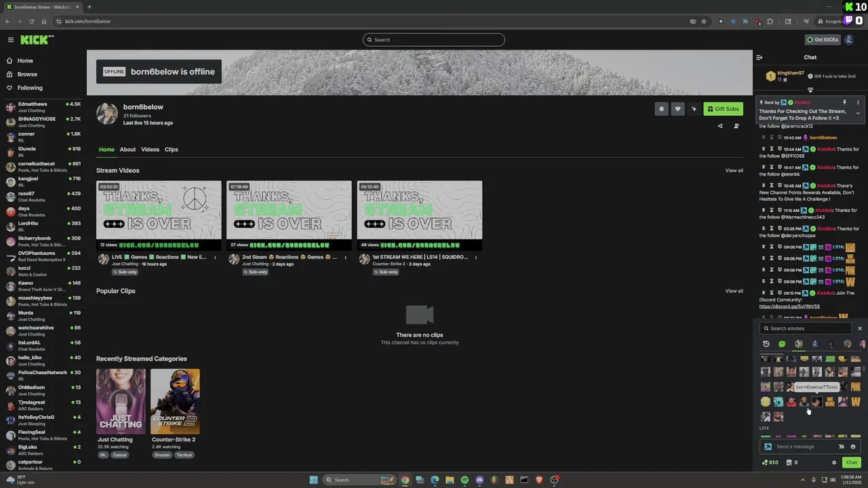Screen dimensions: 868x488
Task: Click View all for Stream Videos
Action: coord(734,171)
